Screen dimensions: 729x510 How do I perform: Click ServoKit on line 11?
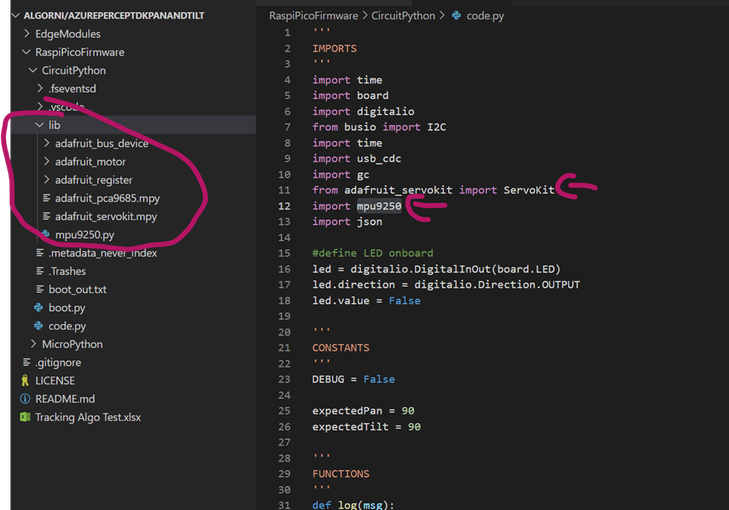(529, 190)
